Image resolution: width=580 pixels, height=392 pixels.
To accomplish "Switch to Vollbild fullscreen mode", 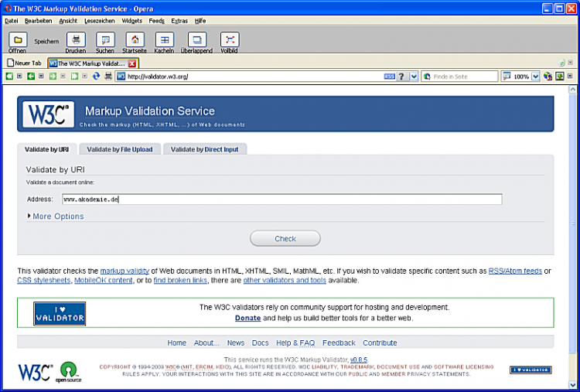I will (229, 40).
